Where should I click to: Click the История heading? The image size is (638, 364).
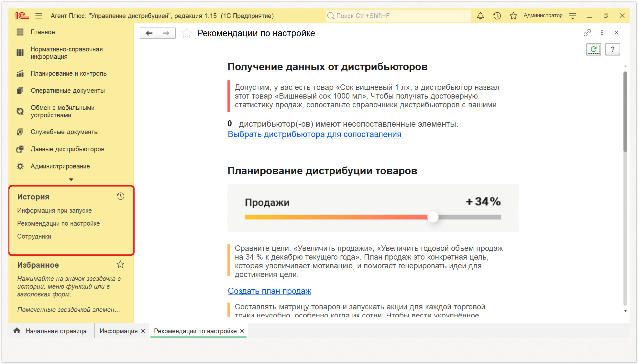click(33, 197)
